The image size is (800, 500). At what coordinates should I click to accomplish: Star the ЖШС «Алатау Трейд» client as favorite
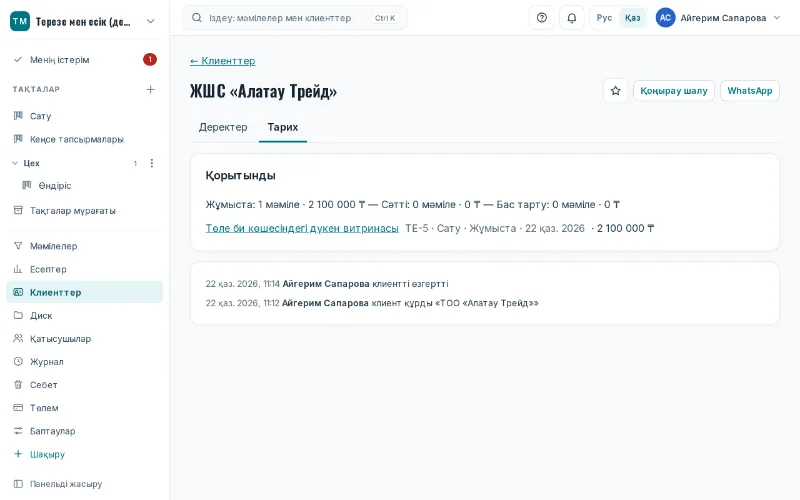pos(615,91)
